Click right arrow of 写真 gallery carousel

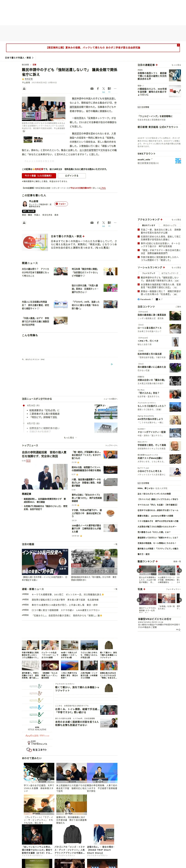point(180,600)
